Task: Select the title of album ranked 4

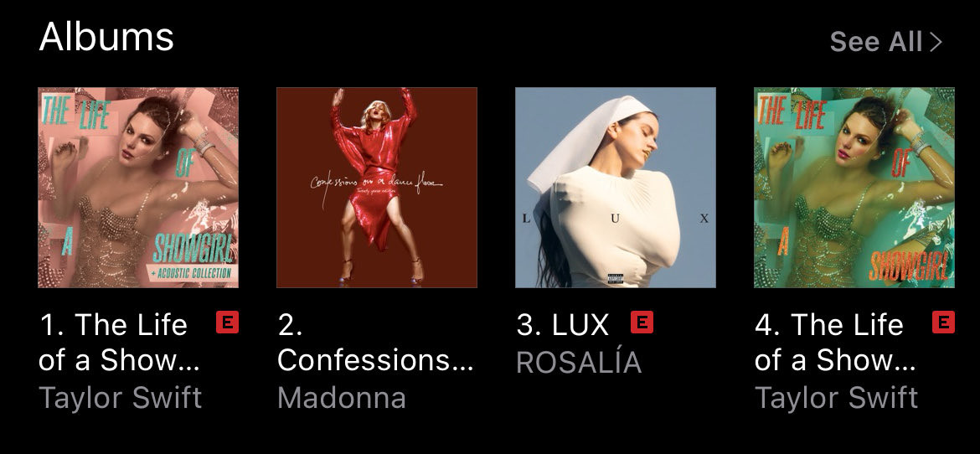Action: pos(836,342)
